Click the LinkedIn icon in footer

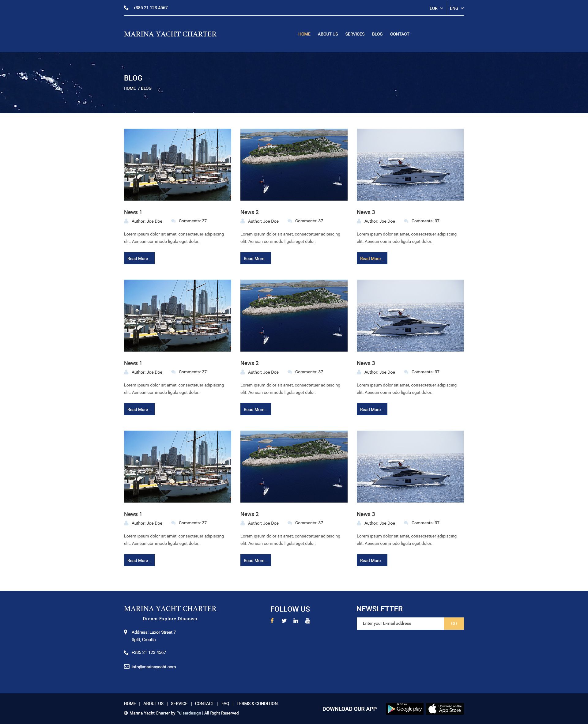tap(296, 620)
